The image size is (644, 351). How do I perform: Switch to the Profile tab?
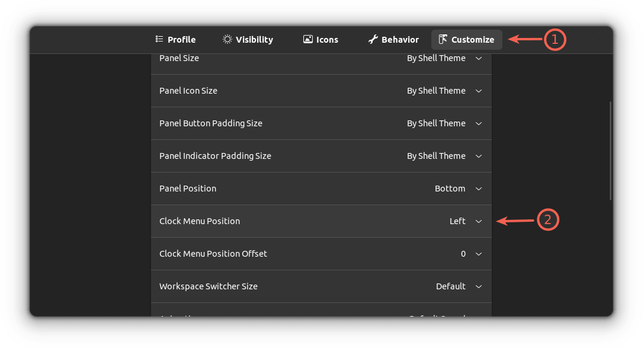tap(175, 39)
